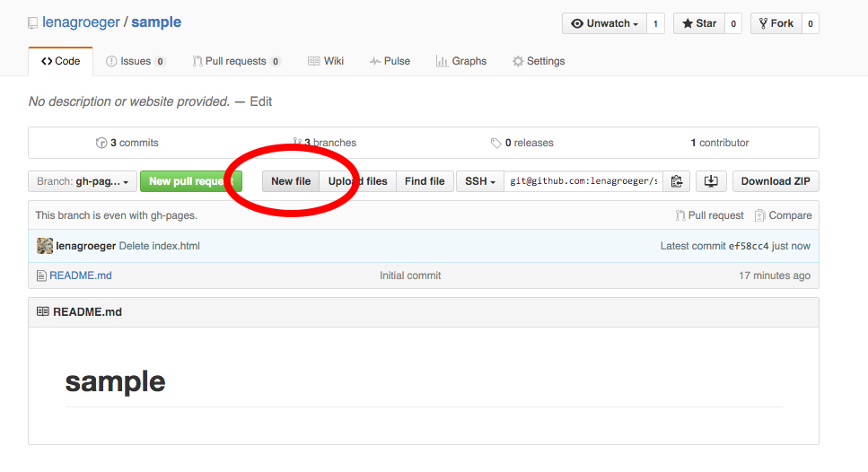868x472 pixels.
Task: Open lenagroeger author link in commit row
Action: coord(86,246)
